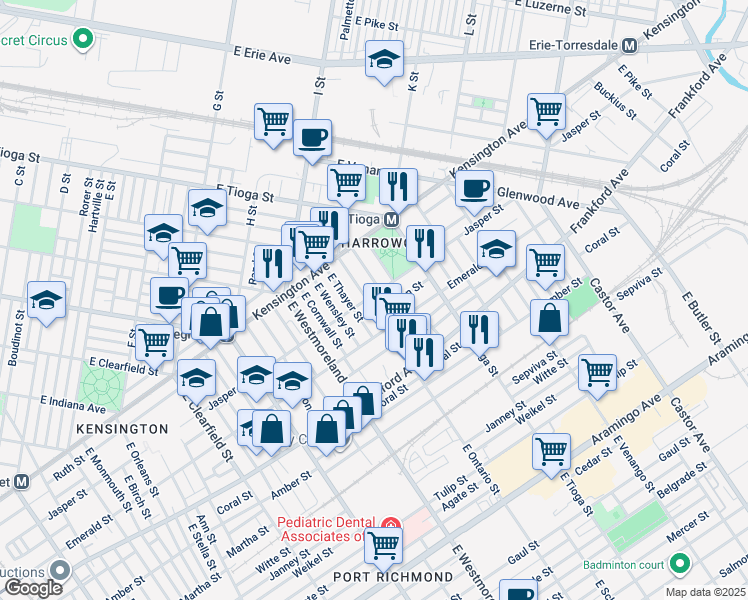This screenshot has height=600, width=748.
Task: Click the grocery cart marker near Kensington Ave and Jasper St
Action: (546, 114)
